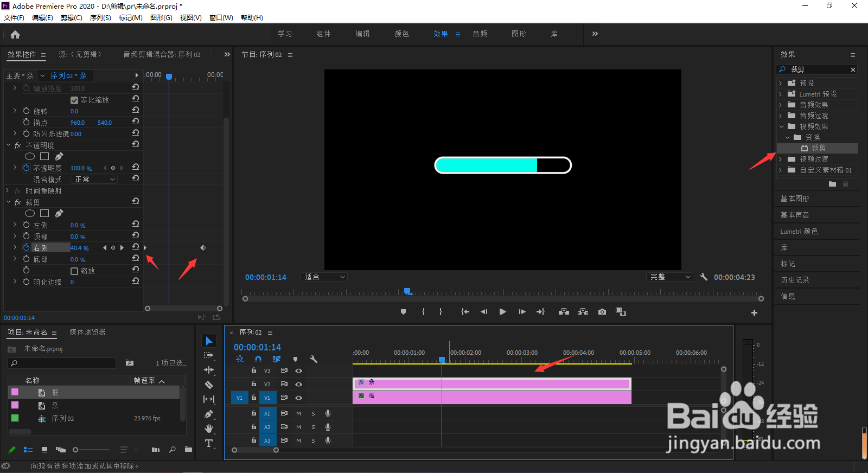Screen dimensions: 868x473
Task: Click the Lift button
Action: coord(564,312)
